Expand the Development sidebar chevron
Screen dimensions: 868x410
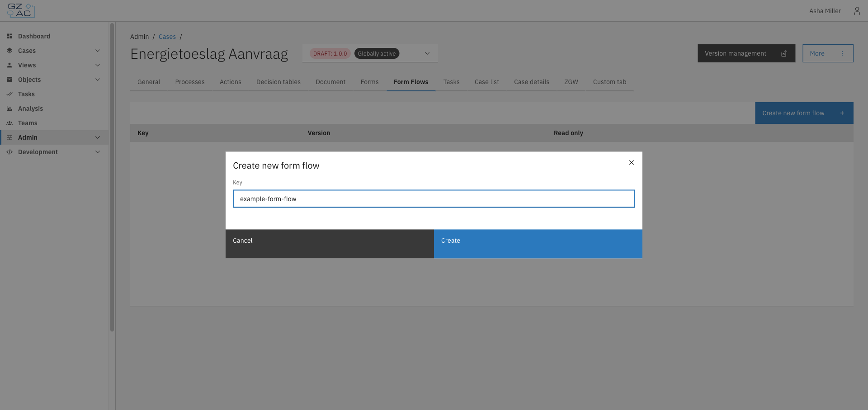tap(98, 152)
